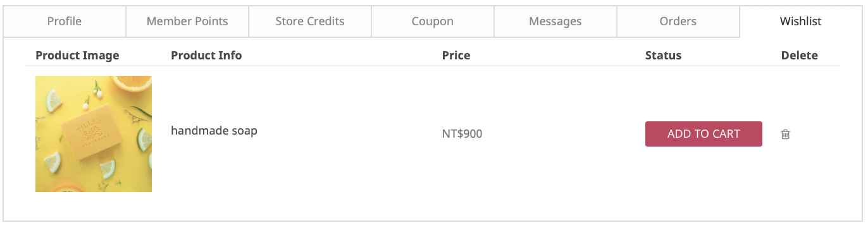Screen dimensions: 868x230
Task: View the Messages tab
Action: 555,21
